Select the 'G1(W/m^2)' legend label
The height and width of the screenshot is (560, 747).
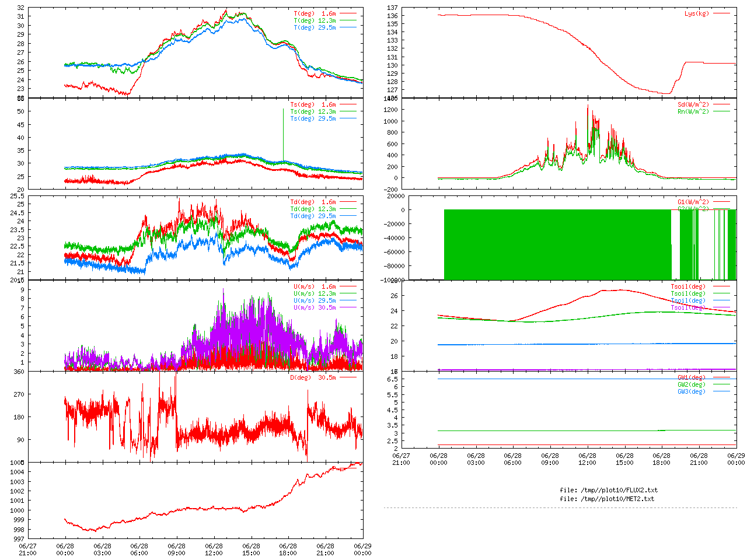[x=693, y=202]
